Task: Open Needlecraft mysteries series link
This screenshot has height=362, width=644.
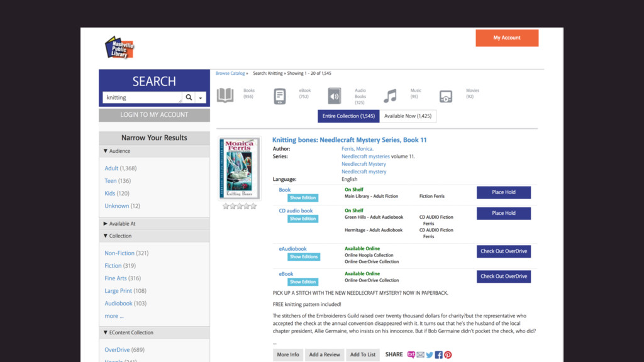Action: 365,156
